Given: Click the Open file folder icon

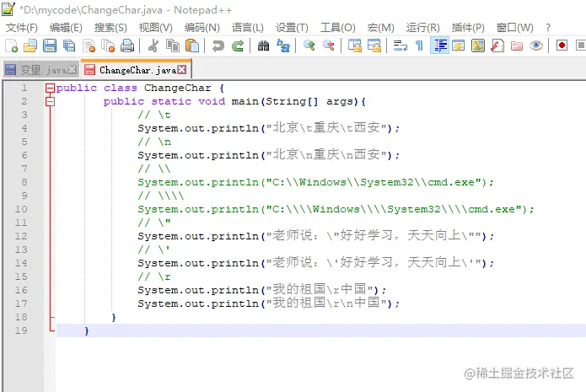Looking at the screenshot, I should [x=30, y=46].
